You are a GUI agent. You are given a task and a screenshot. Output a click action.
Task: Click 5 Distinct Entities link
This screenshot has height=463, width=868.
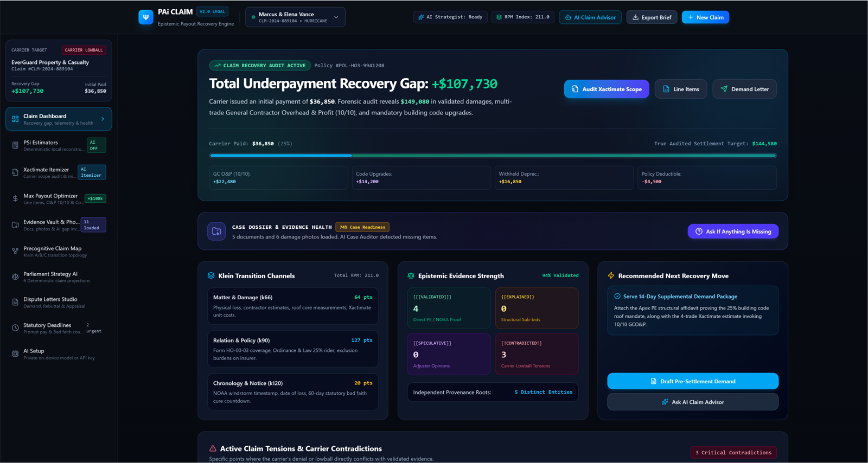[544, 392]
